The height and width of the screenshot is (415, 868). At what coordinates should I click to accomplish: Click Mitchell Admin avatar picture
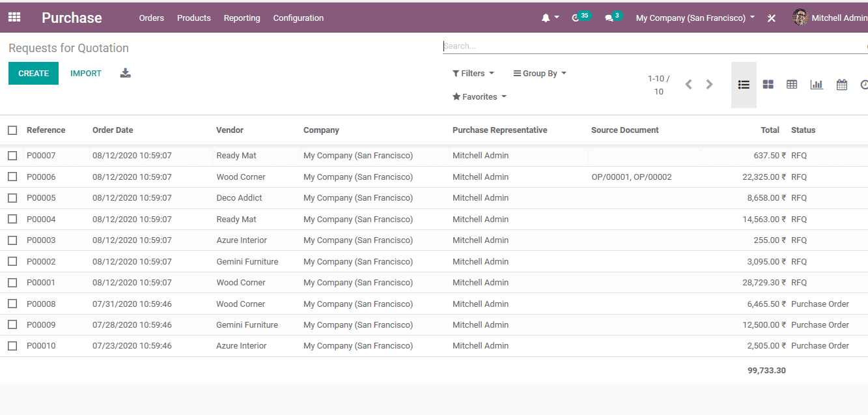click(800, 18)
